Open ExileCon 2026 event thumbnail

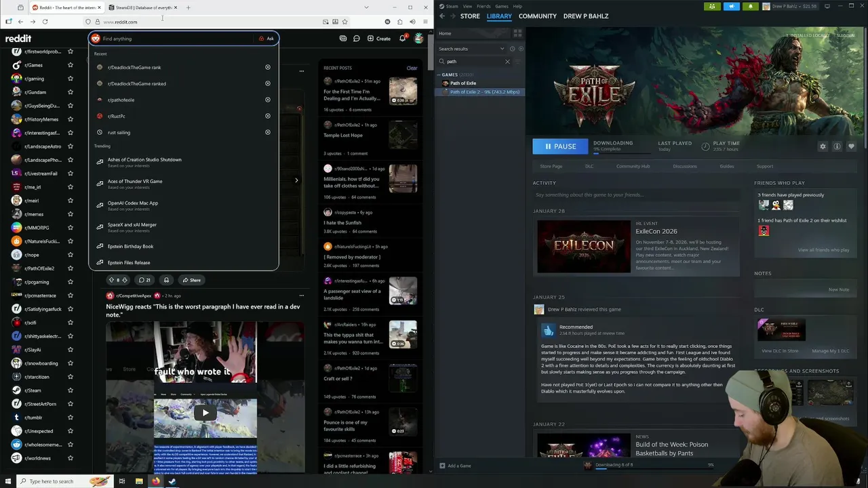584,247
